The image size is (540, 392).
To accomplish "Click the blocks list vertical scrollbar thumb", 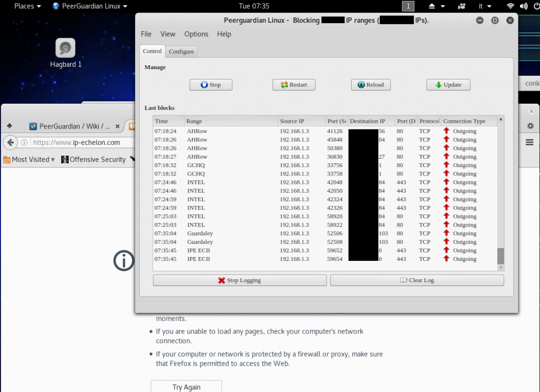I will point(501,256).
